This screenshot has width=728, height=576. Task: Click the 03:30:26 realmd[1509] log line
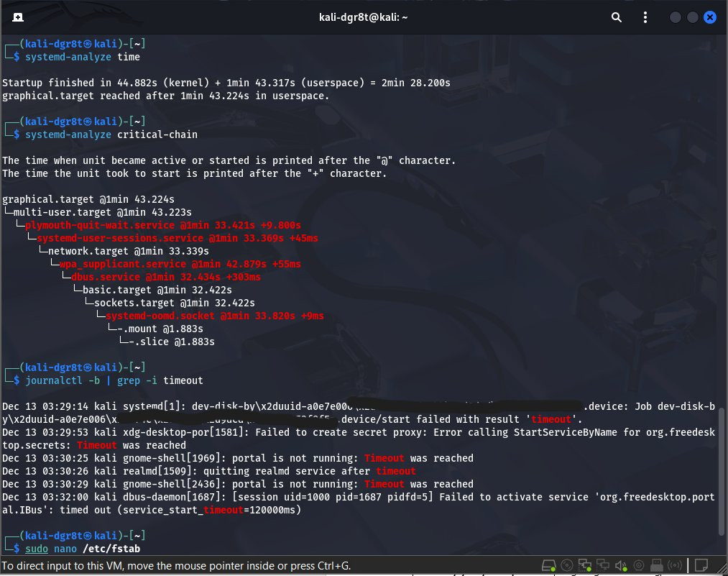209,471
